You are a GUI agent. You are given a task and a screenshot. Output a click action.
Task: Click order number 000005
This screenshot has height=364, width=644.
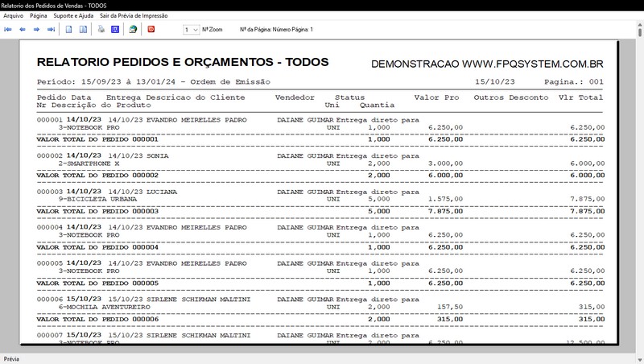50,263
